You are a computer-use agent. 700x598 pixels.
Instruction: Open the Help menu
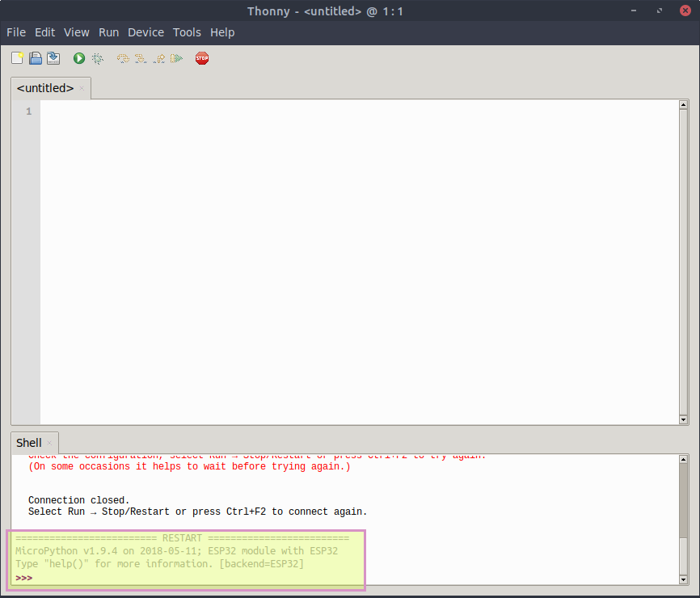(222, 32)
